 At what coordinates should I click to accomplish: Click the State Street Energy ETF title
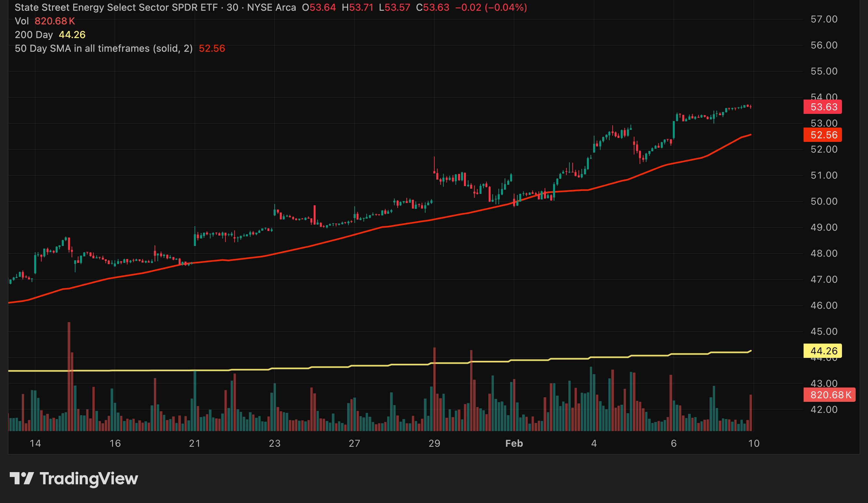pyautogui.click(x=116, y=7)
